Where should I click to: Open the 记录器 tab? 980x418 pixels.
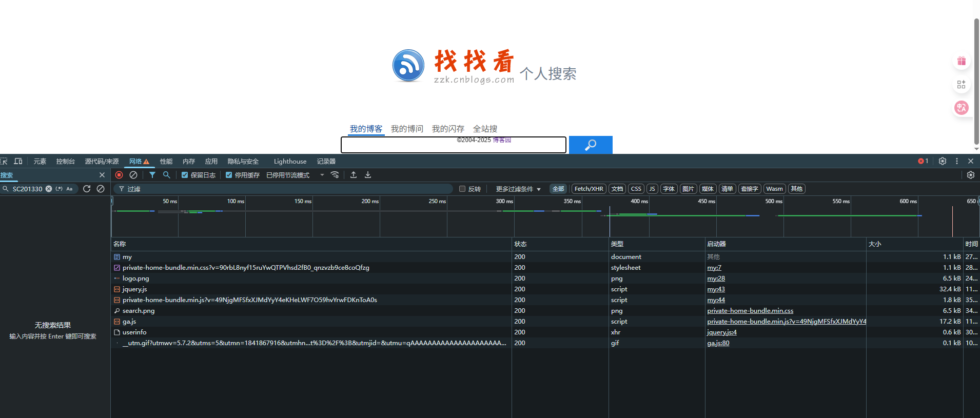[326, 161]
